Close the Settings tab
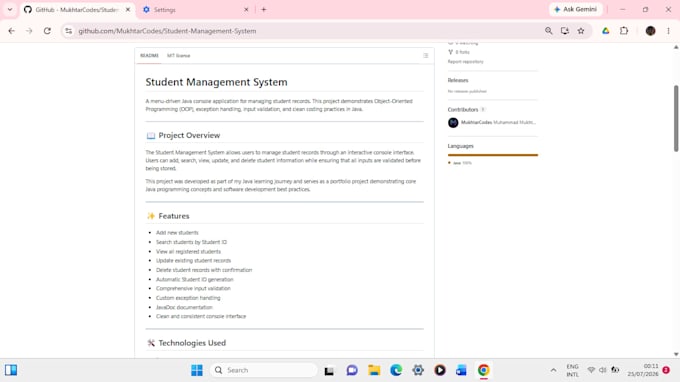This screenshot has width=680, height=382. (246, 10)
